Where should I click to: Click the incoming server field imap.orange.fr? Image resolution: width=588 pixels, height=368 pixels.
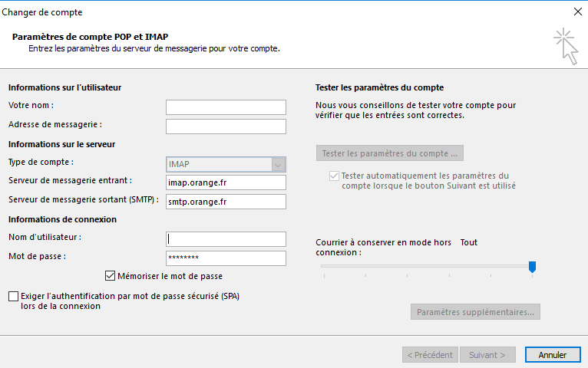coord(226,182)
